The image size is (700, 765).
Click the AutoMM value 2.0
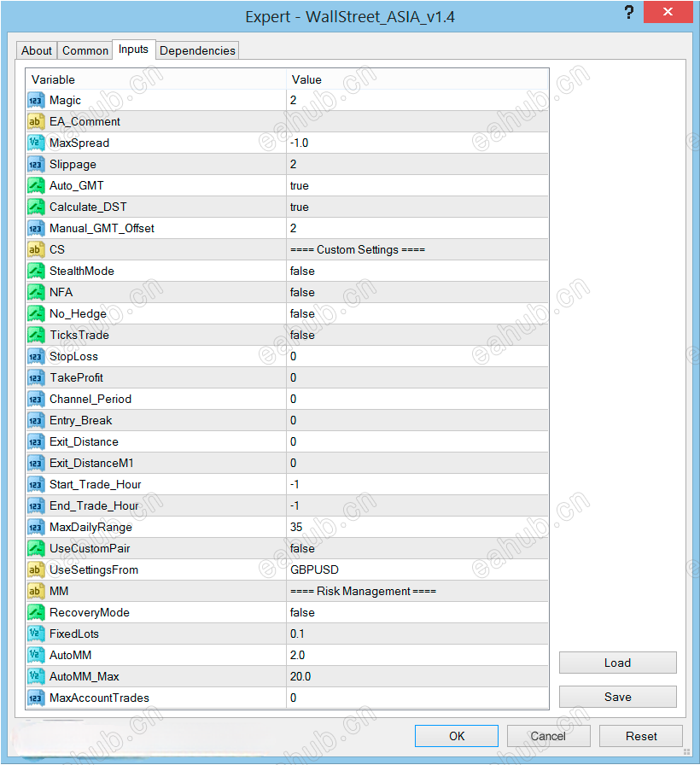tap(297, 655)
